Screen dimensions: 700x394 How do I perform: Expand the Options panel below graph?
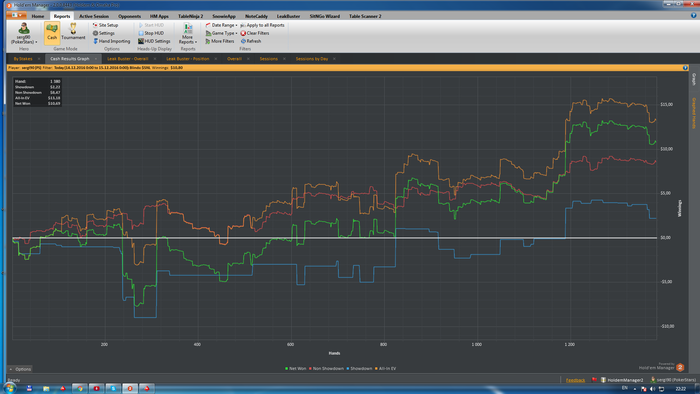[x=21, y=369]
